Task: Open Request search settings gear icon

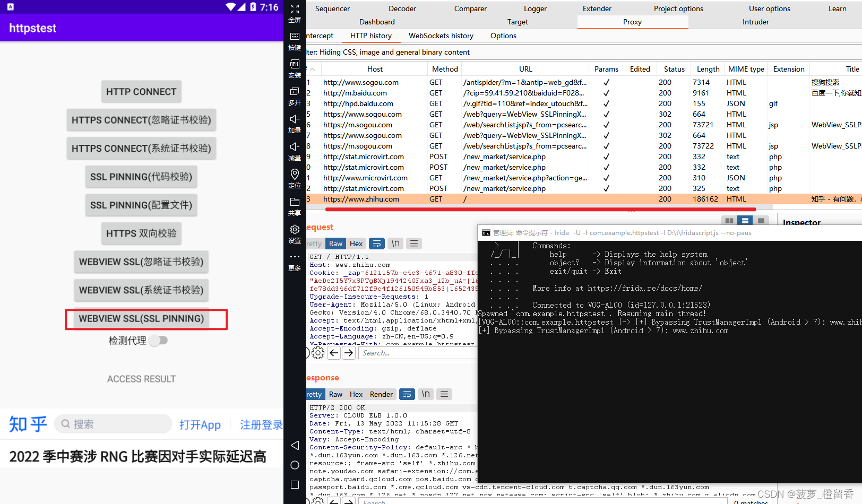Action: tap(318, 353)
